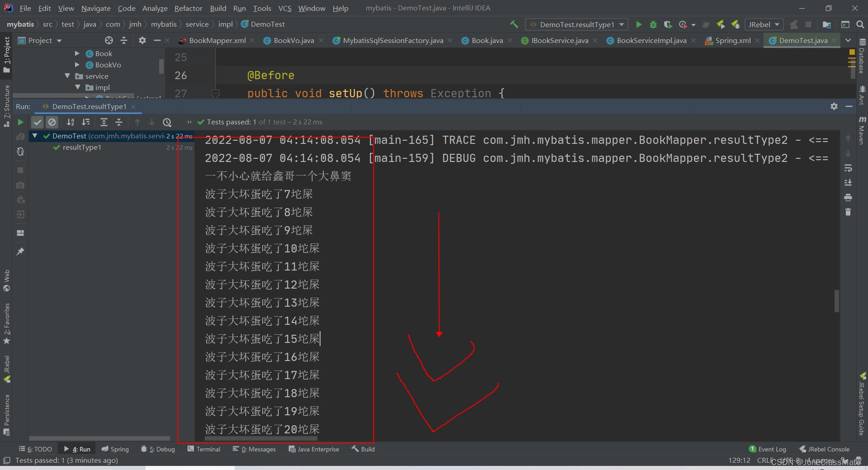Open the Refactor menu
The height and width of the screenshot is (470, 868).
pos(188,8)
